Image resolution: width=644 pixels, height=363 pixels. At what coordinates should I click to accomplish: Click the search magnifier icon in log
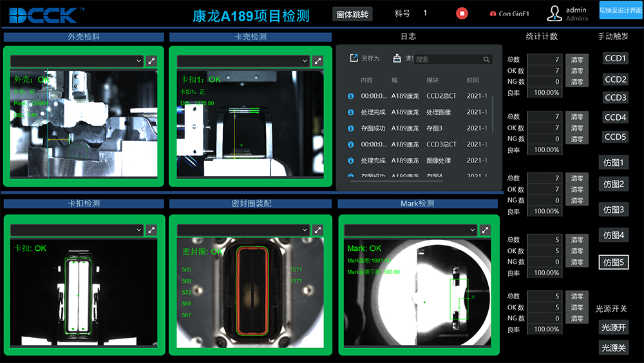pyautogui.click(x=487, y=59)
